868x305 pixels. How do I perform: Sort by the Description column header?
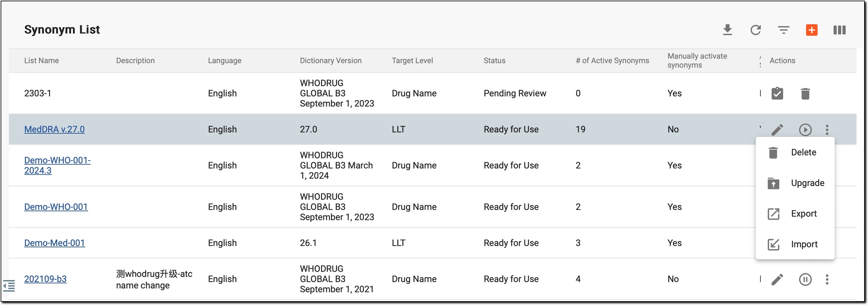135,61
